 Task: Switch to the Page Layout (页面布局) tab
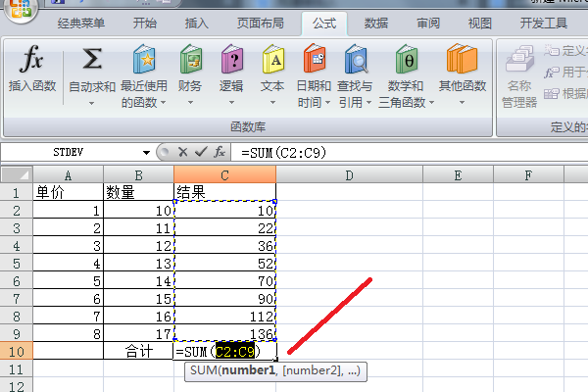pyautogui.click(x=261, y=23)
